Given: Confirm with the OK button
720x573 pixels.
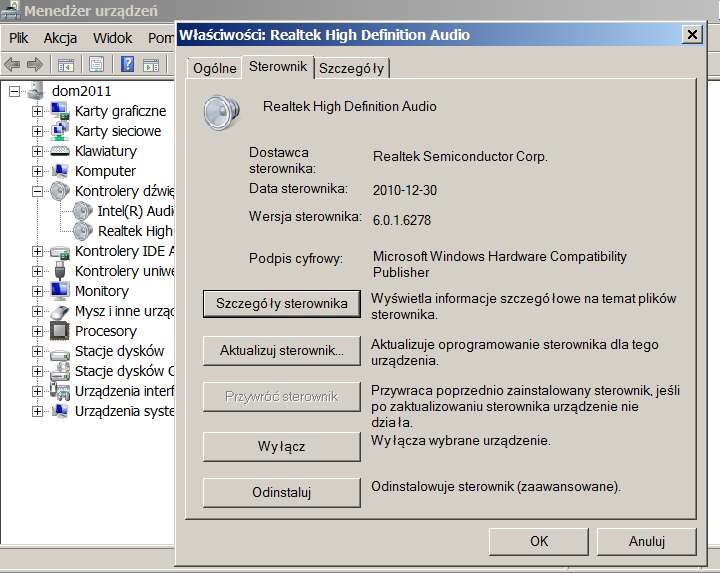Looking at the screenshot, I should (539, 541).
